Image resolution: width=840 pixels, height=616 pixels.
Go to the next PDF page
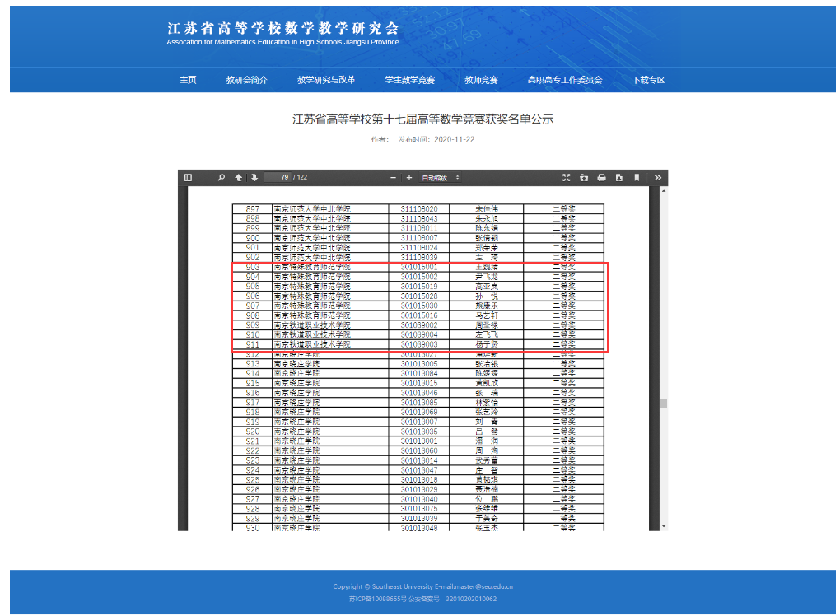tap(254, 178)
